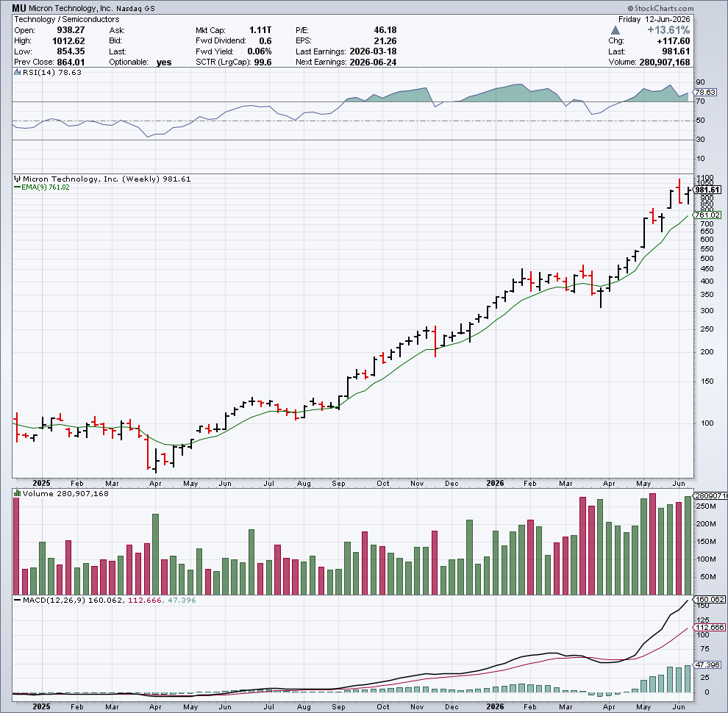This screenshot has width=728, height=713.
Task: Click the Last Earnings date 2026-03-18
Action: [x=373, y=51]
